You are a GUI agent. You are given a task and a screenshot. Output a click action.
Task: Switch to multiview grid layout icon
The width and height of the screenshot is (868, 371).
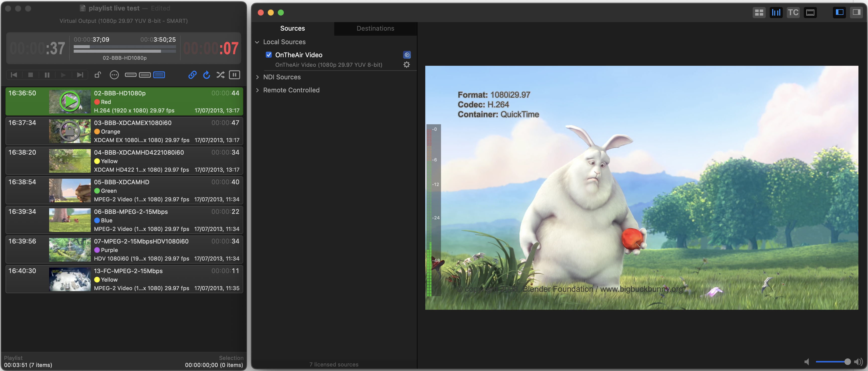(759, 13)
